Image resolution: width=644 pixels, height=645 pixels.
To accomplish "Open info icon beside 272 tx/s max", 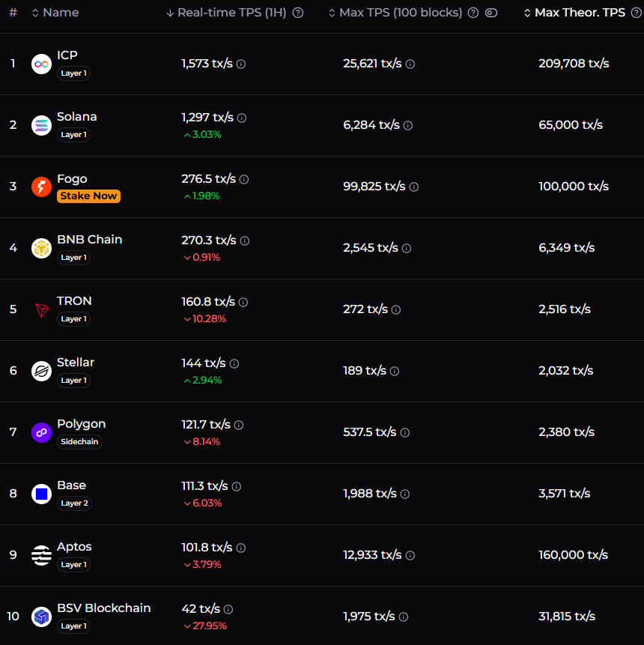I will 396,309.
